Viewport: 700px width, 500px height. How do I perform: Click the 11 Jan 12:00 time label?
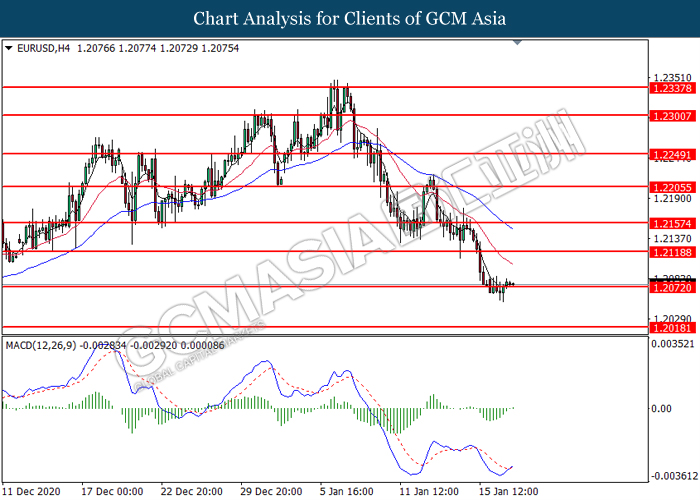point(429,492)
